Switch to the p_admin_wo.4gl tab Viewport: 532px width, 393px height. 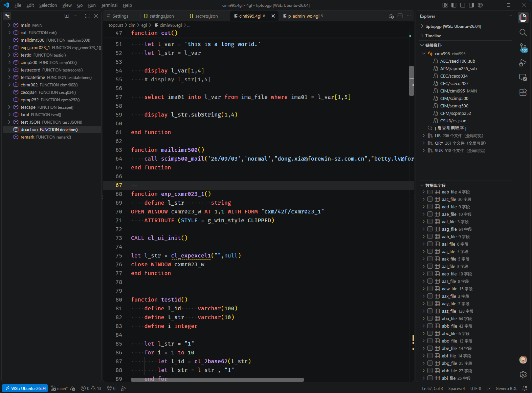(303, 16)
